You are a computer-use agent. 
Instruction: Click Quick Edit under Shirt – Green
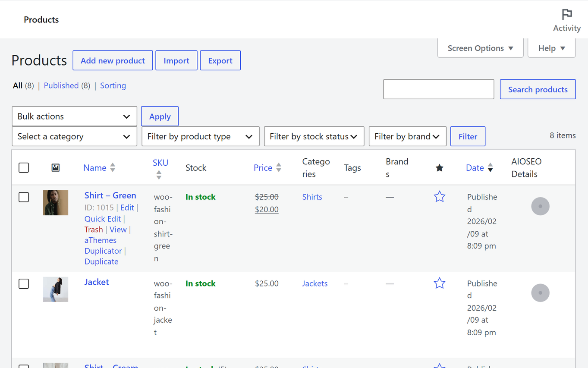(103, 219)
